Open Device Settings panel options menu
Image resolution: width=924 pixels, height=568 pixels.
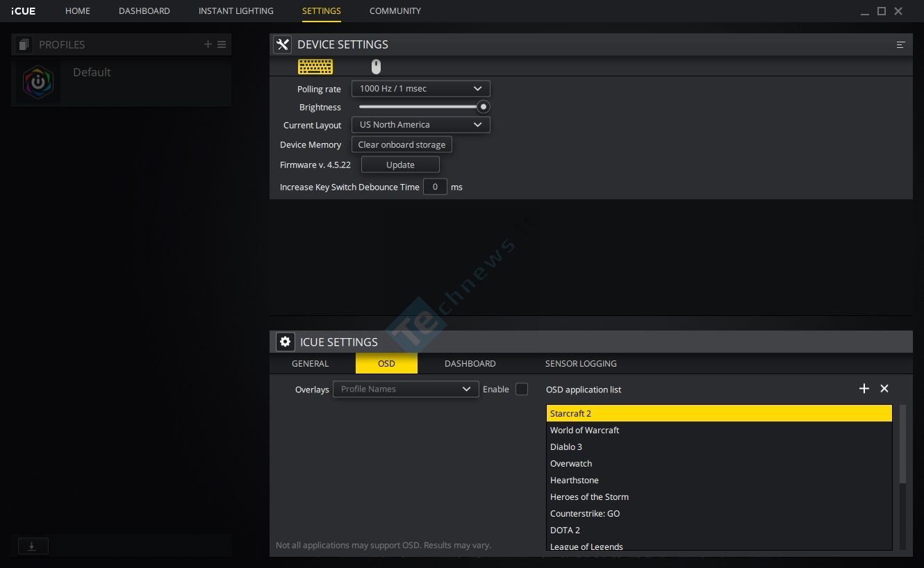pos(900,44)
